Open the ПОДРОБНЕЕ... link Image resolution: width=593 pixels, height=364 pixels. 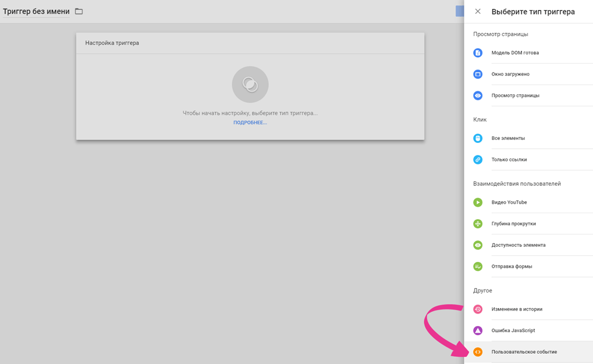click(250, 123)
